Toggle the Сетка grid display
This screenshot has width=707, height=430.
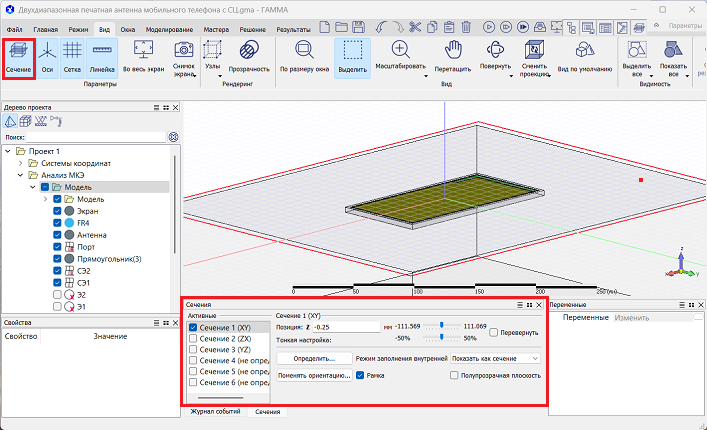click(x=73, y=56)
